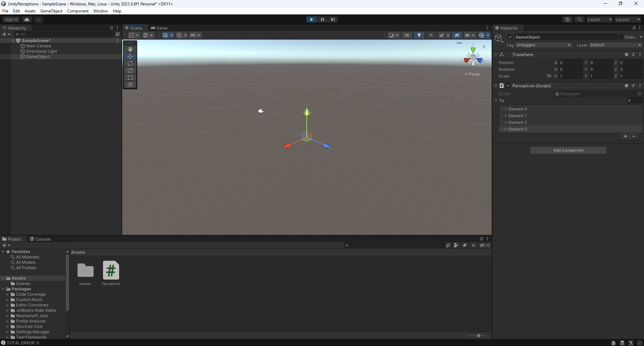The image size is (644, 346).
Task: Click the Position X input field
Action: pyautogui.click(x=571, y=62)
